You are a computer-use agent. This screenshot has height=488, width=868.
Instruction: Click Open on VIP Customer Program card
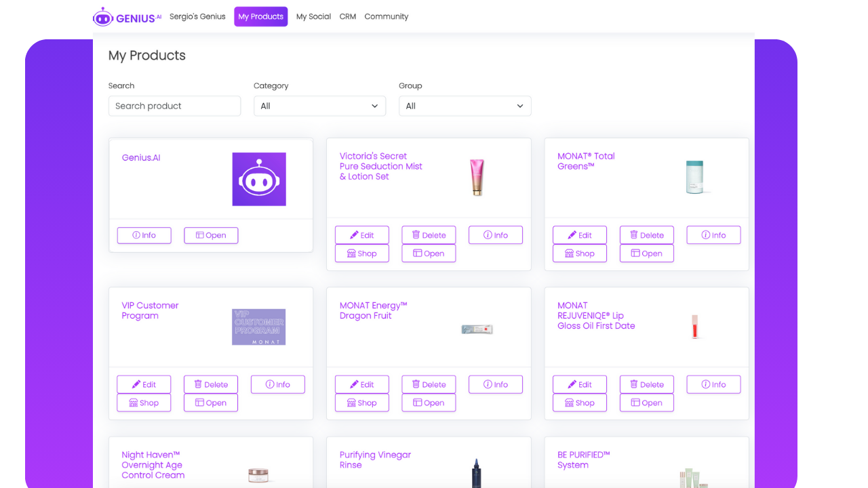tap(211, 403)
